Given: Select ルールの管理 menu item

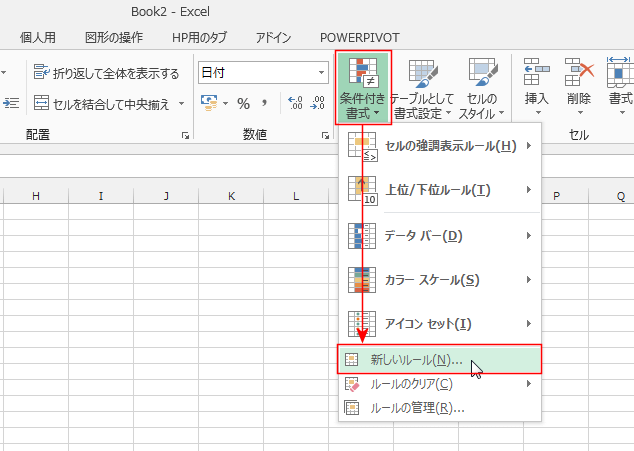Looking at the screenshot, I should [440, 408].
